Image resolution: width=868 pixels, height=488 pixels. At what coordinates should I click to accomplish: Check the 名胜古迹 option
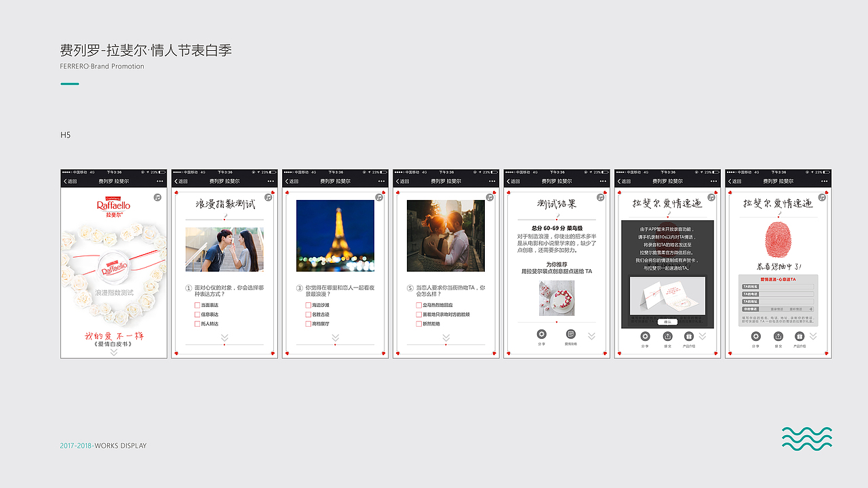[x=308, y=314]
